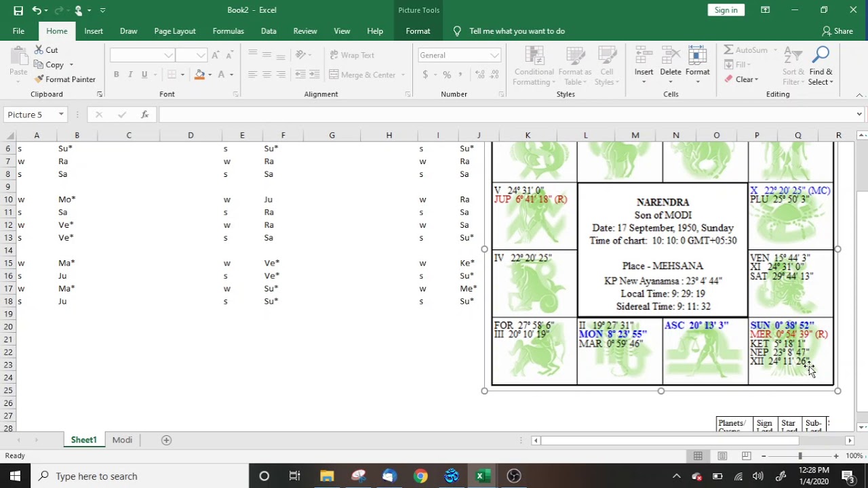Image resolution: width=868 pixels, height=488 pixels.
Task: Open Excel from the Windows taskbar
Action: coord(481,476)
